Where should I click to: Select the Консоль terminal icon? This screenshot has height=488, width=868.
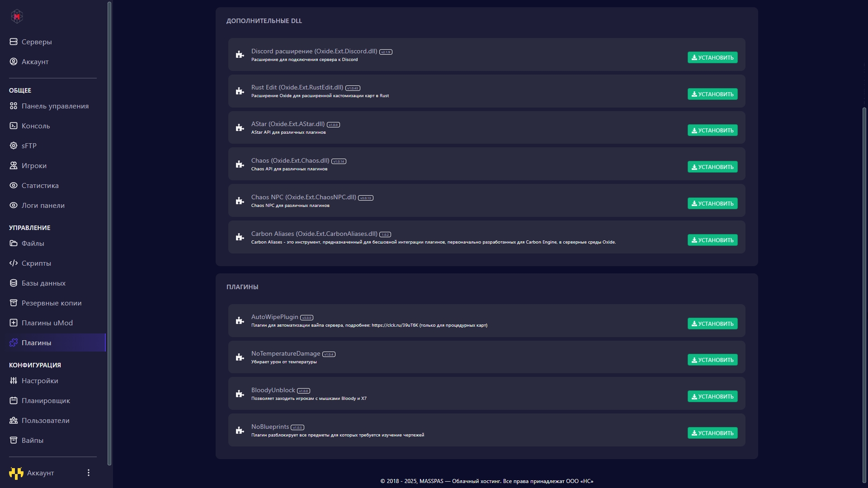(x=13, y=126)
